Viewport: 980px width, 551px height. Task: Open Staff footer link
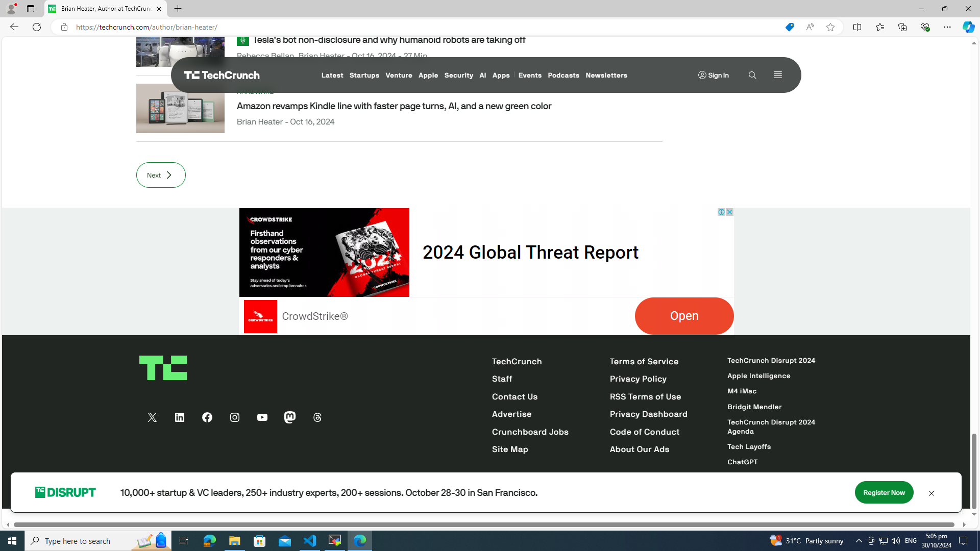pos(502,379)
